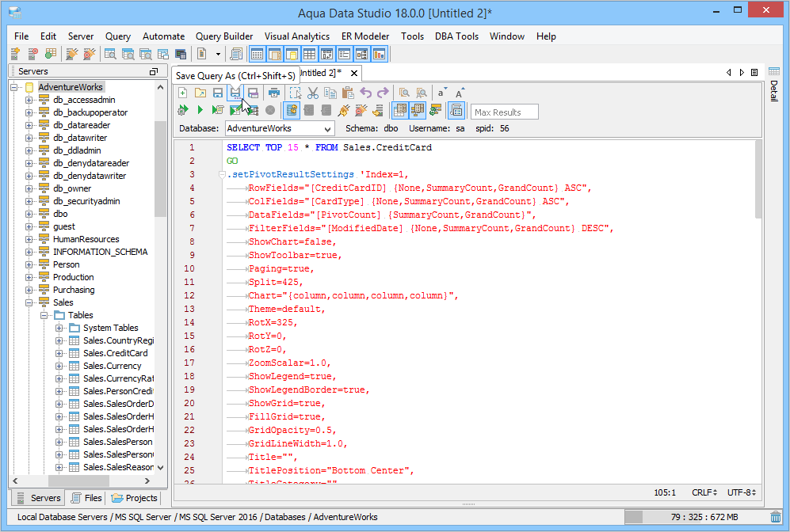The height and width of the screenshot is (532, 790).
Task: Toggle the first highlighted results grid button in query toolbar
Action: click(400, 110)
